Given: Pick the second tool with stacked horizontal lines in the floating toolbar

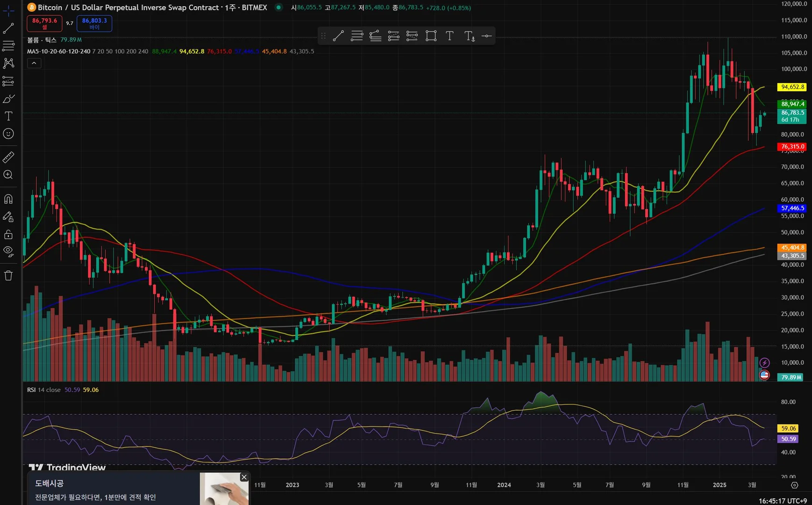Looking at the screenshot, I should 357,36.
